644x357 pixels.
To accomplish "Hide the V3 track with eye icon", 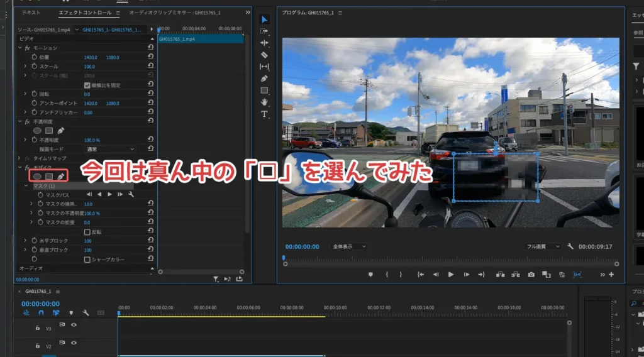I will (x=74, y=325).
